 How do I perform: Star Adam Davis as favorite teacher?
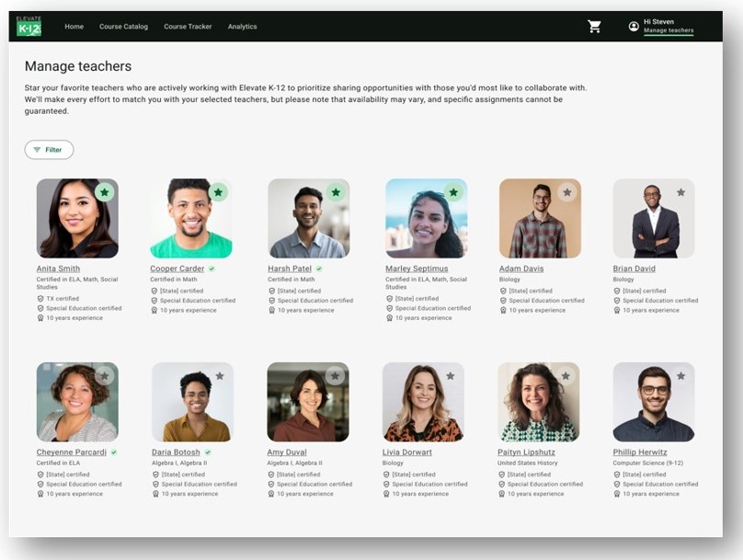(x=567, y=192)
